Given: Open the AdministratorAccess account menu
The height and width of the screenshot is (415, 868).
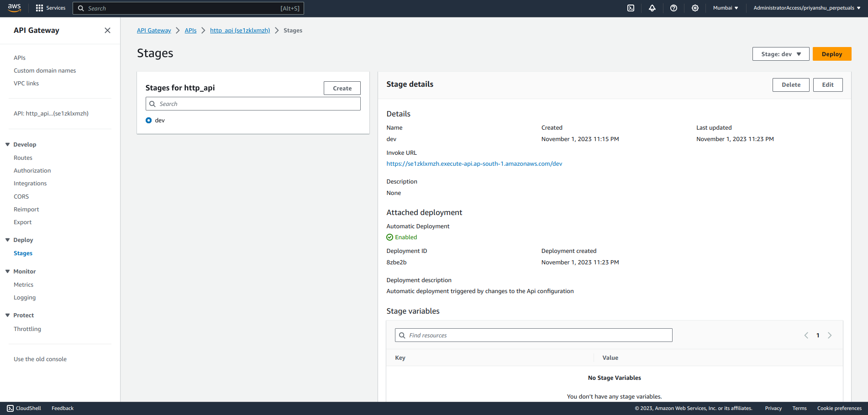Looking at the screenshot, I should pyautogui.click(x=807, y=8).
